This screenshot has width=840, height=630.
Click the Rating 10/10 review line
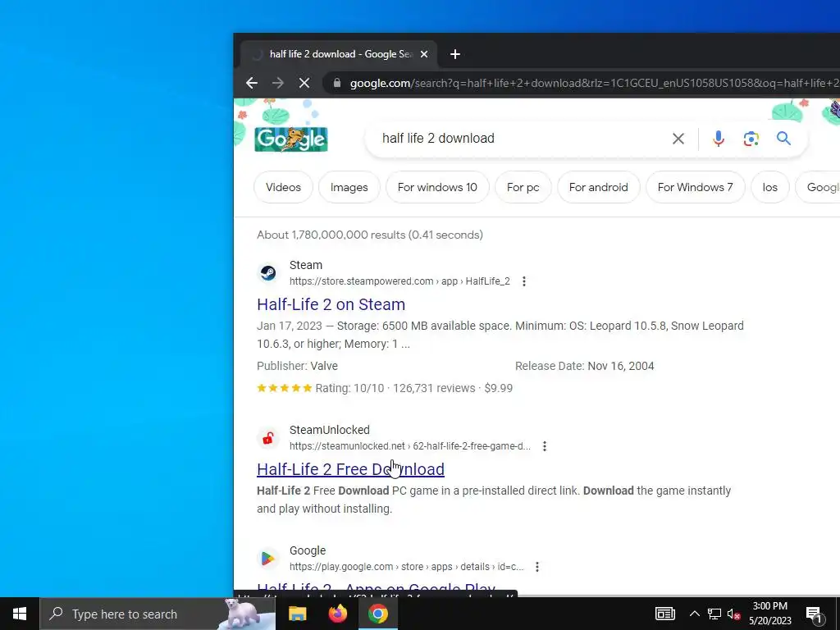385,388
